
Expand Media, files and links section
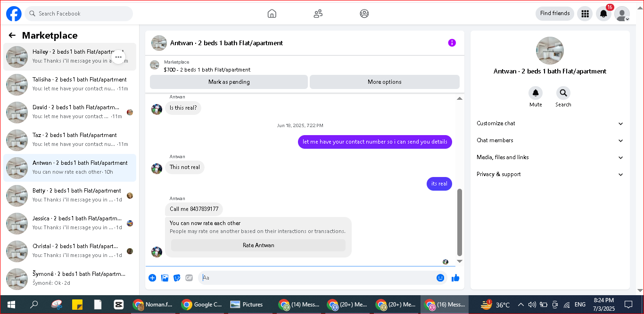pos(550,157)
